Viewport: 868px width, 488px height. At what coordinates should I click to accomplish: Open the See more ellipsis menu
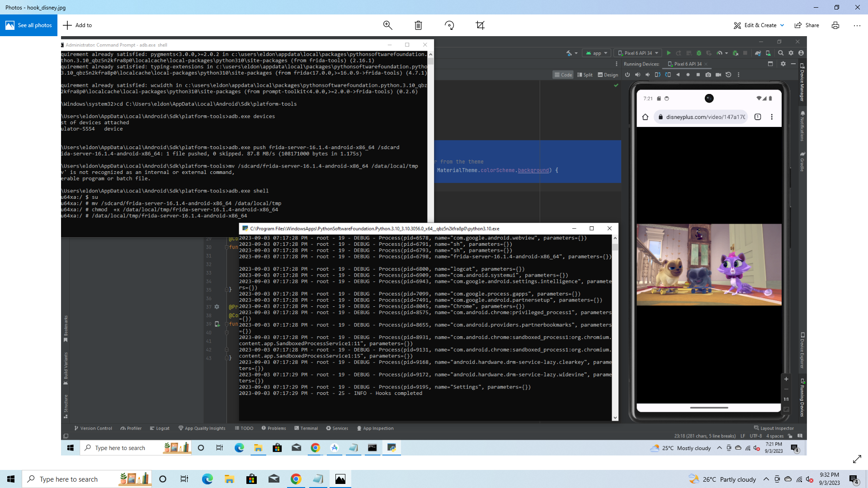click(857, 25)
